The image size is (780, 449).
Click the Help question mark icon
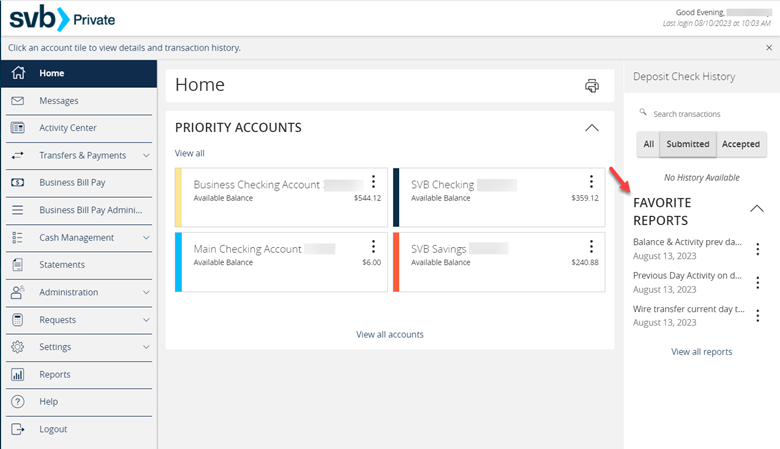click(17, 401)
